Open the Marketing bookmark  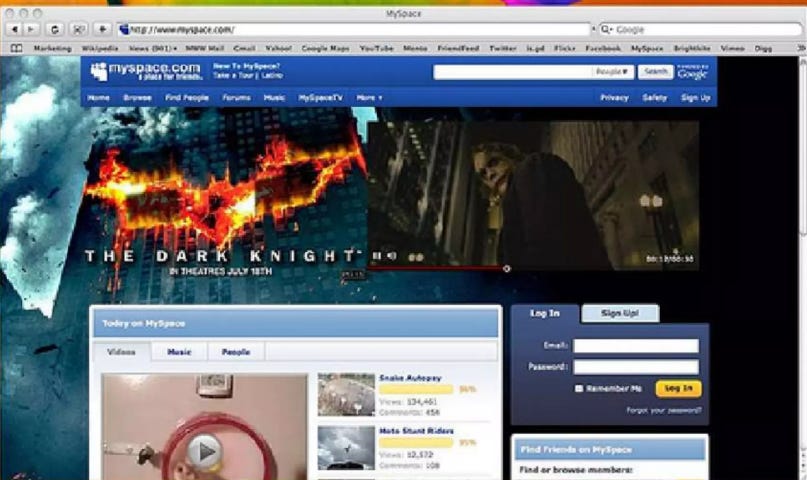52,48
